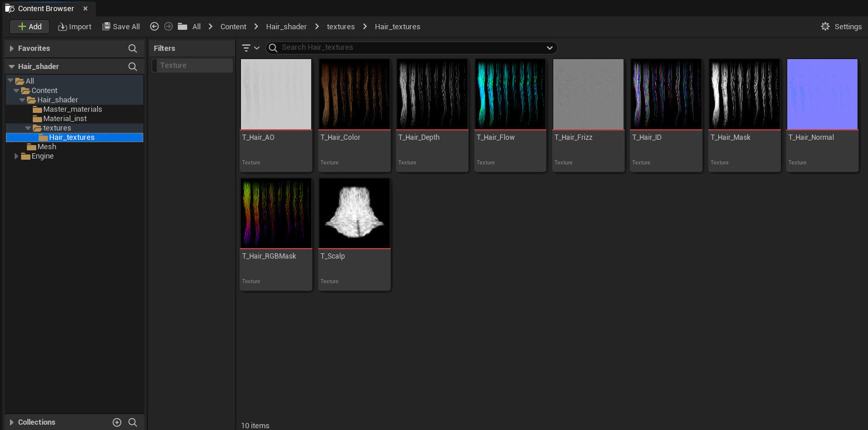Select the T_Hair_ID texture thumbnail
Viewport: 868px width, 430px height.
click(666, 94)
